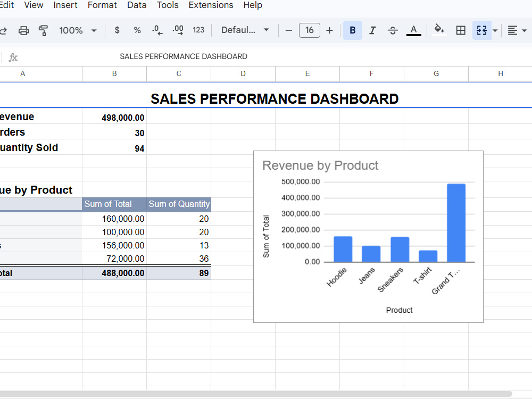Open the Data menu
The width and height of the screenshot is (532, 399).
(x=137, y=5)
